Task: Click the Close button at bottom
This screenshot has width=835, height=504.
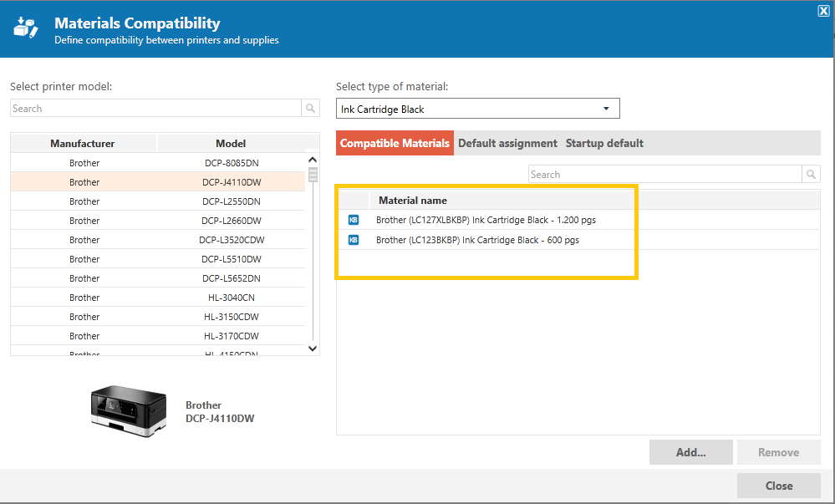Action: pos(778,486)
